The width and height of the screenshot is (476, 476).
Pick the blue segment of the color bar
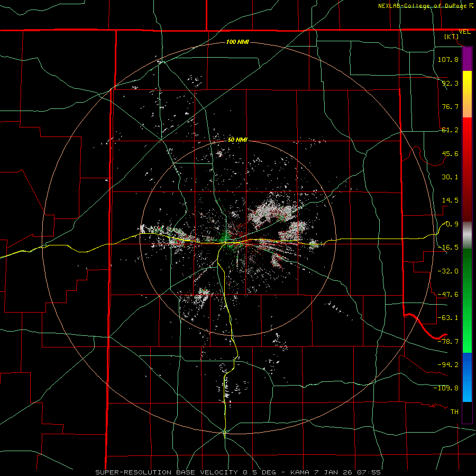tap(467, 377)
